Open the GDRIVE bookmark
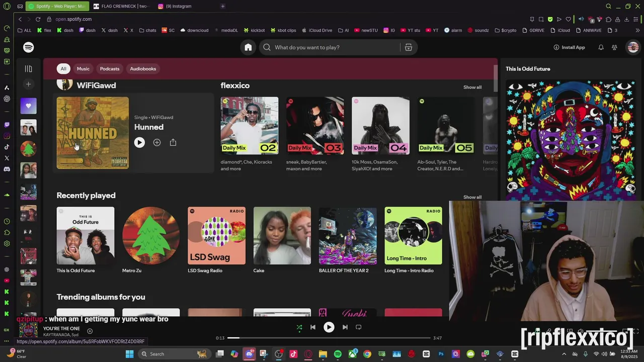 [533, 30]
